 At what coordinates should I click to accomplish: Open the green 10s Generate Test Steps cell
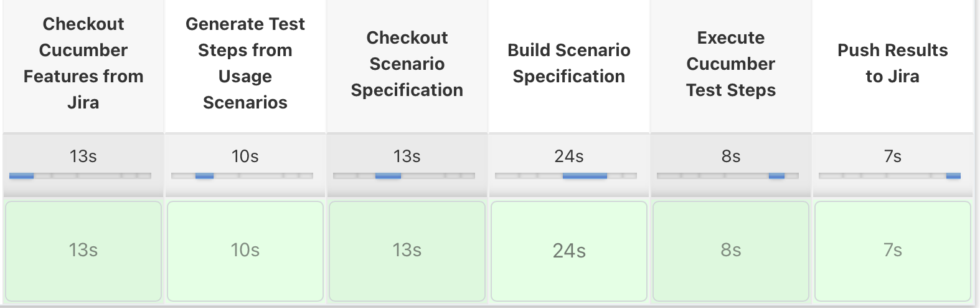click(x=245, y=251)
